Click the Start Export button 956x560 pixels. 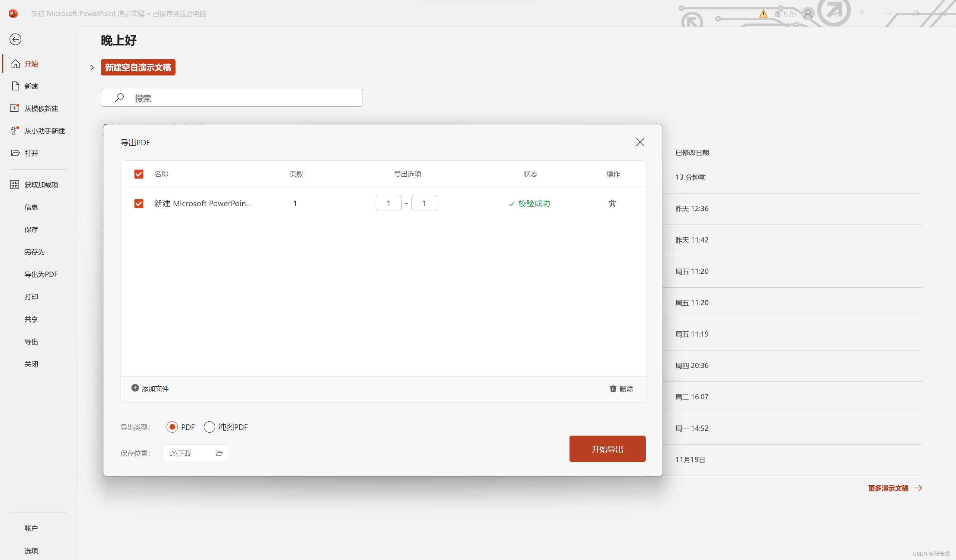[607, 449]
